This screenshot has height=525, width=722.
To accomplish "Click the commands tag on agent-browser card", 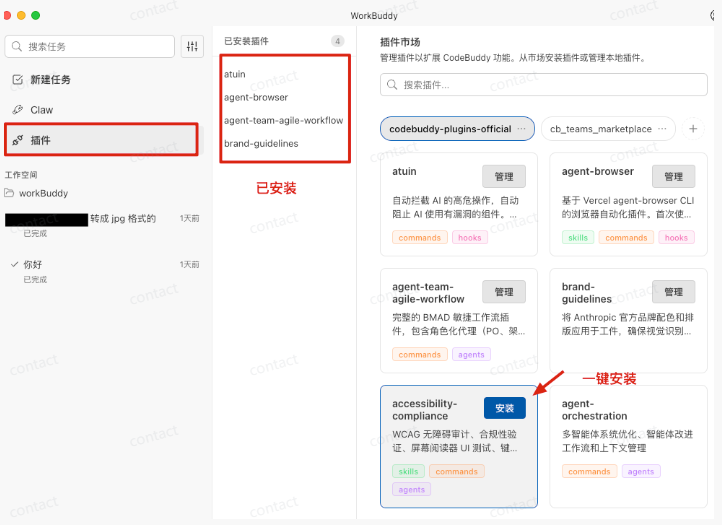I will coord(626,238).
